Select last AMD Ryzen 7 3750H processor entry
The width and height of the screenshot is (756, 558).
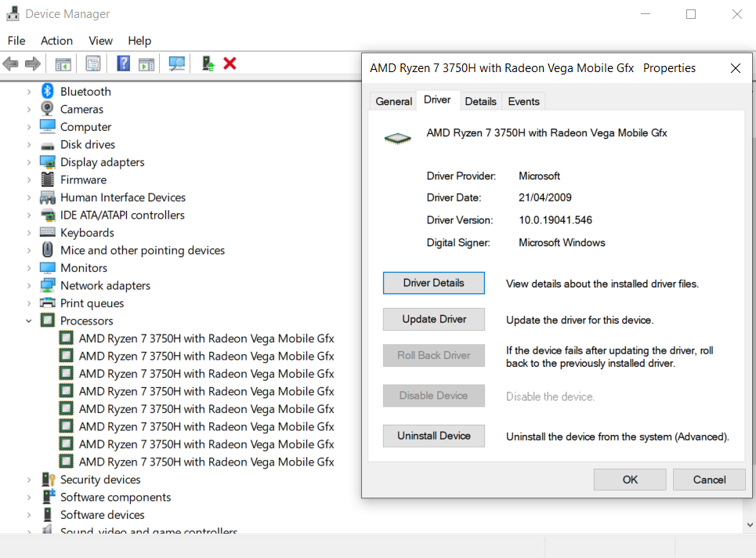click(x=206, y=462)
